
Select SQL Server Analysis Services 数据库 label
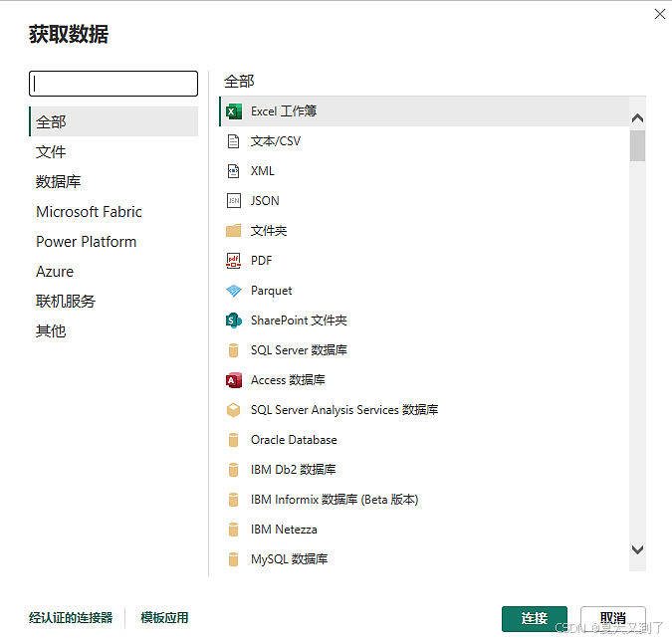coord(344,410)
